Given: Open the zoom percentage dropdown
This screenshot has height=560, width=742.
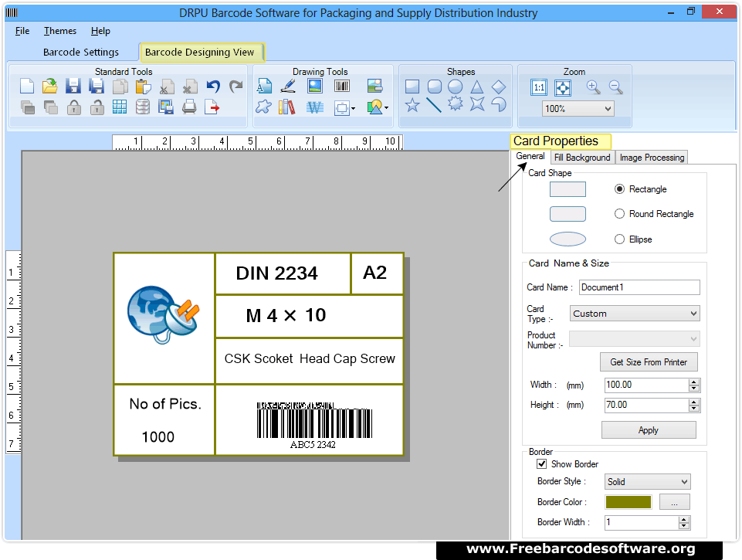Looking at the screenshot, I should click(608, 109).
